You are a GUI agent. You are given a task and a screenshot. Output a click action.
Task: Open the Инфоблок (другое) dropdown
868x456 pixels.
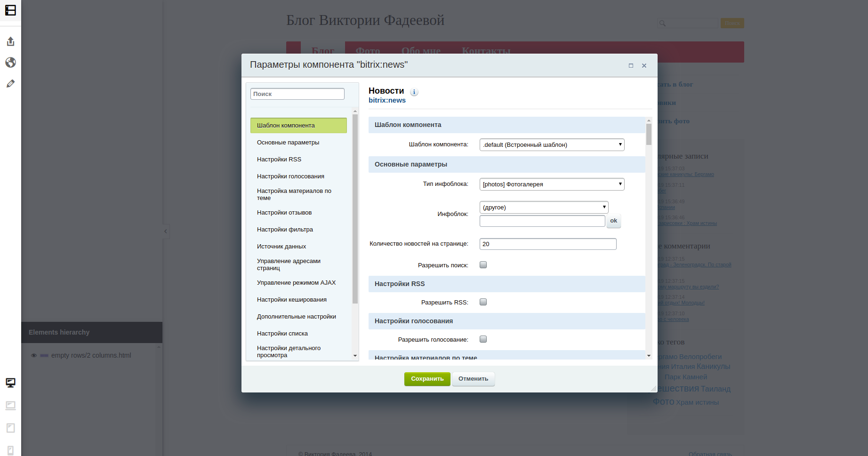(544, 207)
